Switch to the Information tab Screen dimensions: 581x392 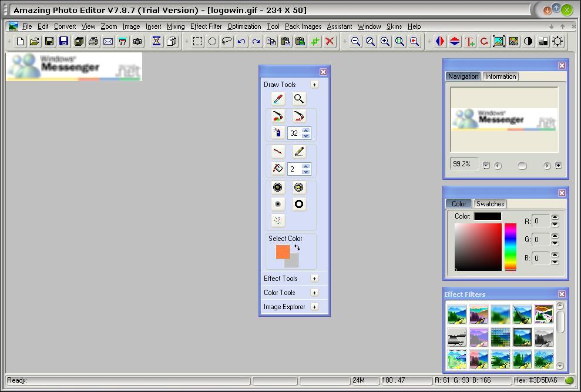click(x=501, y=76)
